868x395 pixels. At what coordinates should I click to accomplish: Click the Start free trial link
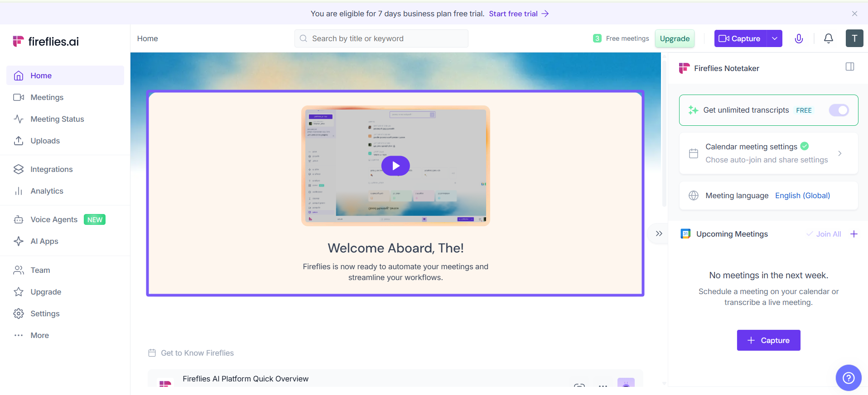click(519, 14)
